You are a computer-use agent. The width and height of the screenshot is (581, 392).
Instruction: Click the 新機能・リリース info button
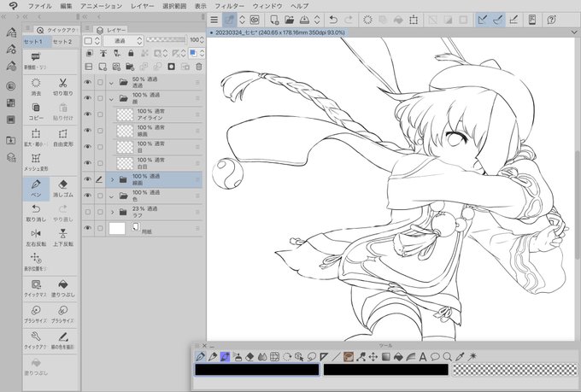pos(36,61)
